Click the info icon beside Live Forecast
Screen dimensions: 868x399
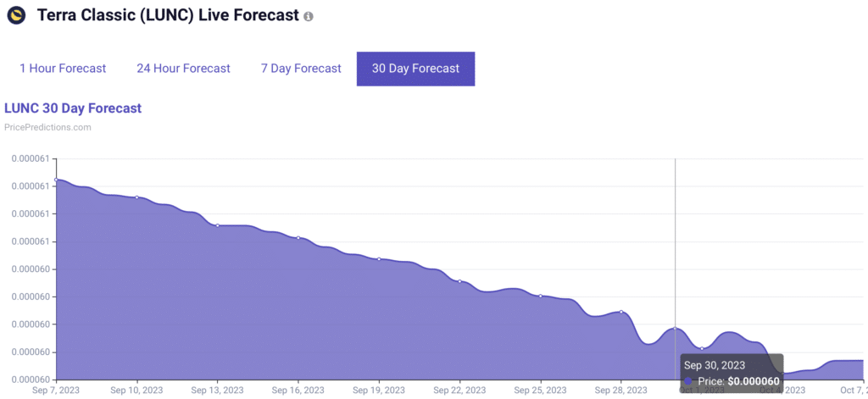309,17
